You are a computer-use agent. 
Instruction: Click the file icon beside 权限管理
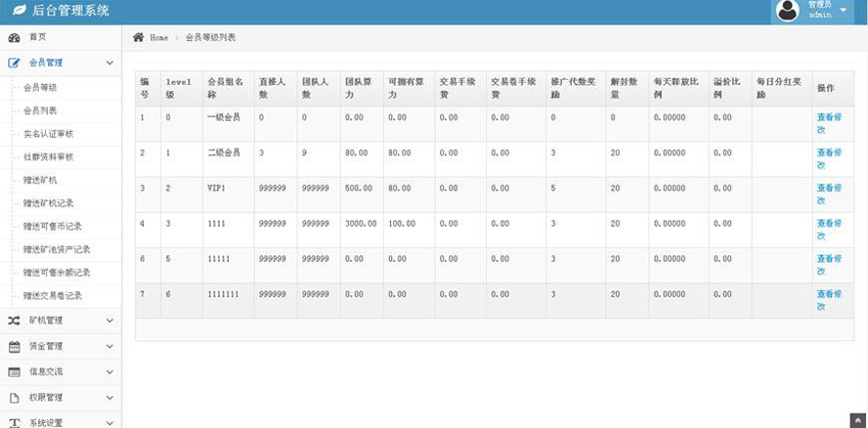click(x=14, y=398)
